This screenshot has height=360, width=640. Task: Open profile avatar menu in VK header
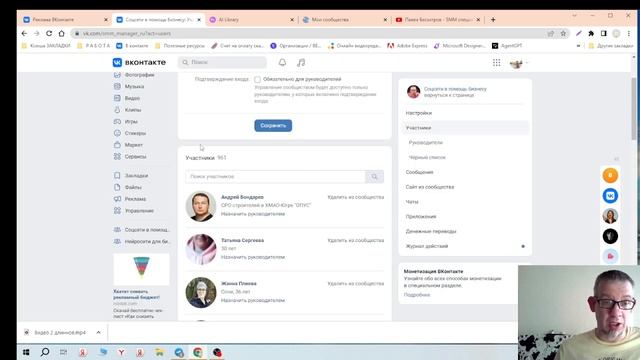(518, 63)
